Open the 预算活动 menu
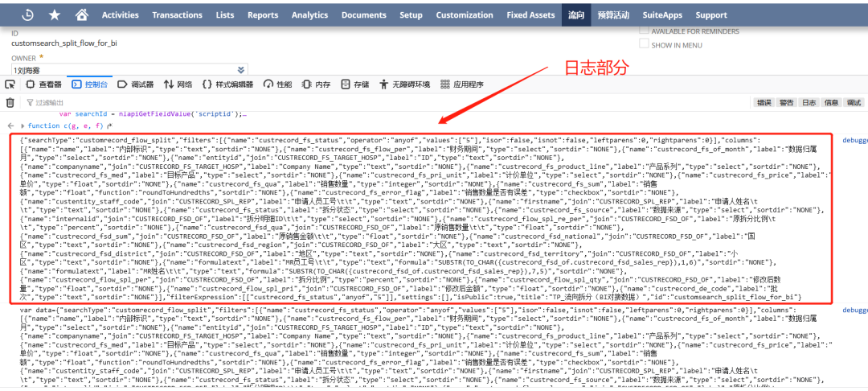Screen dimensions: 868x391 coord(613,15)
